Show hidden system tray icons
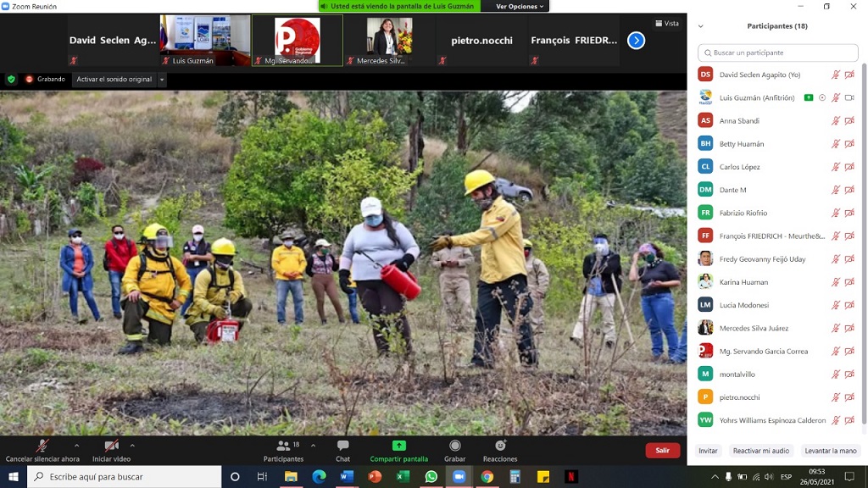Viewport: 868px width, 488px height. click(715, 476)
